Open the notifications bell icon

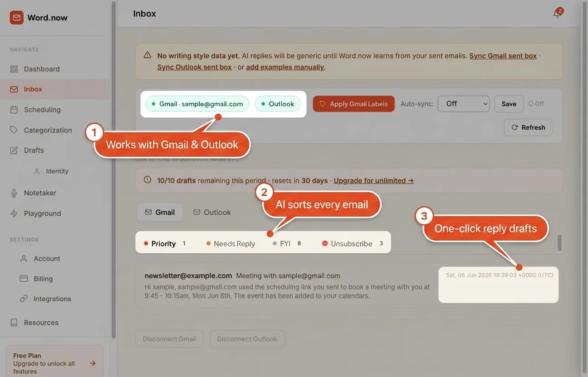pos(557,14)
